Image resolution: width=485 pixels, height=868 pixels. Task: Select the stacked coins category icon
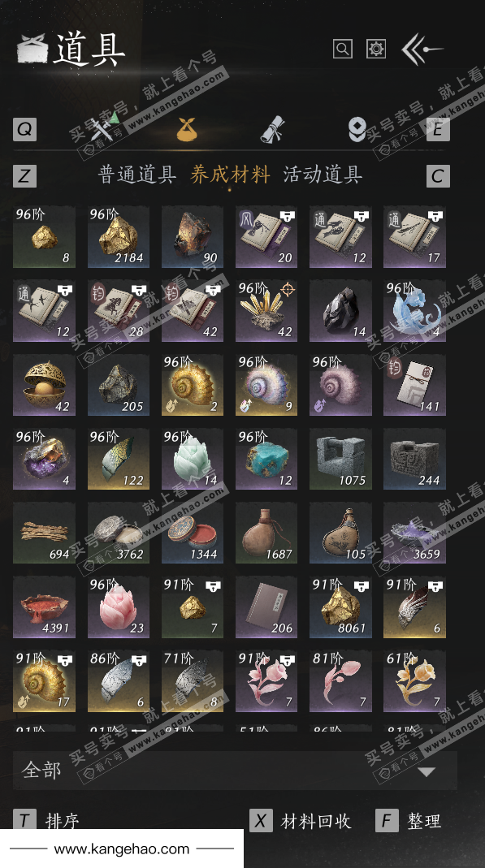pyautogui.click(x=357, y=130)
